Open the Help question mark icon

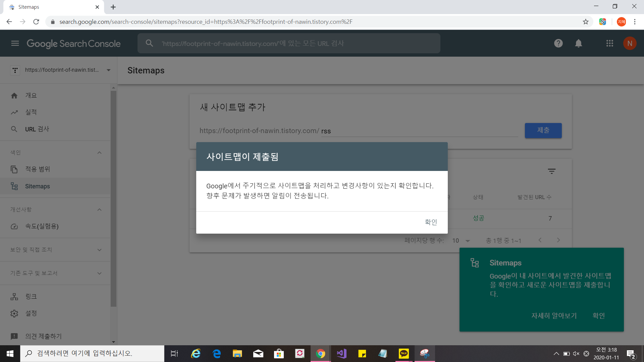tap(558, 43)
